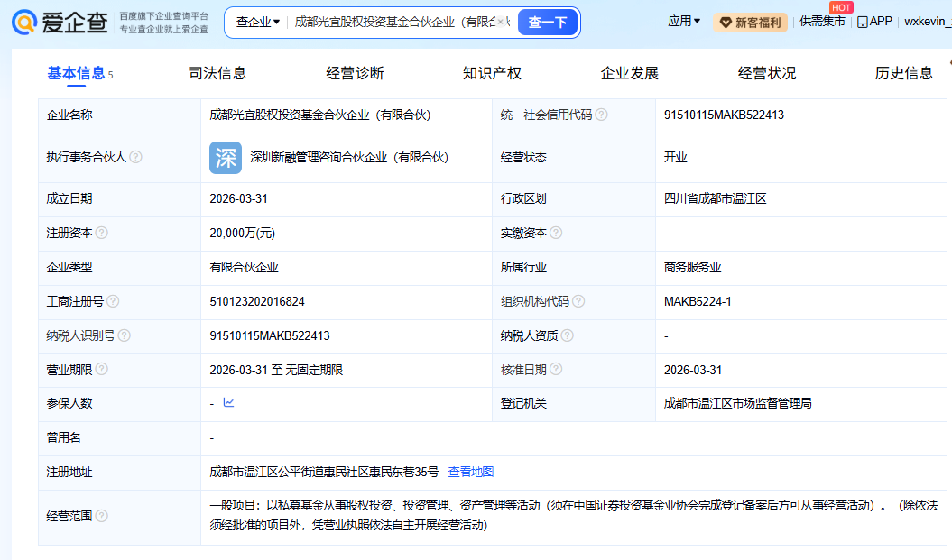
Task: Click help icon next to 执行事务合伙人
Action: [135, 157]
